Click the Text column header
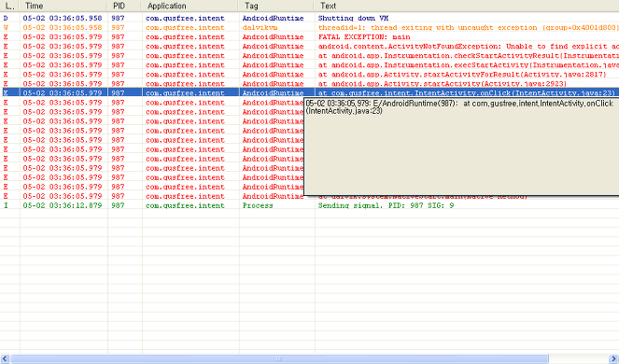Image resolution: width=619 pixels, height=364 pixels. pyautogui.click(x=467, y=6)
